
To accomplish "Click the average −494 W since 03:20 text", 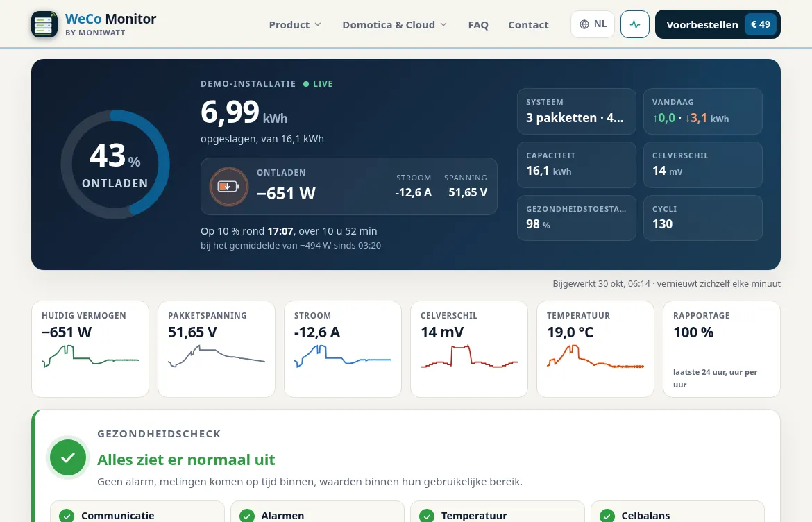I will click(x=291, y=246).
